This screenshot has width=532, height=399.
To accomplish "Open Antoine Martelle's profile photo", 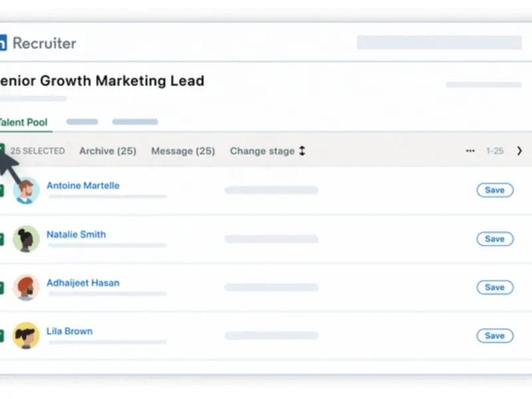I will (27, 190).
